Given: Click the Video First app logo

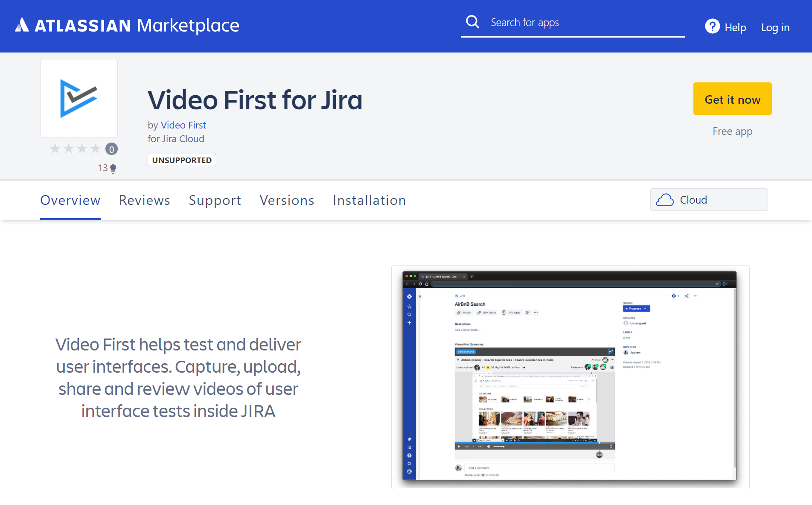Looking at the screenshot, I should click(79, 98).
